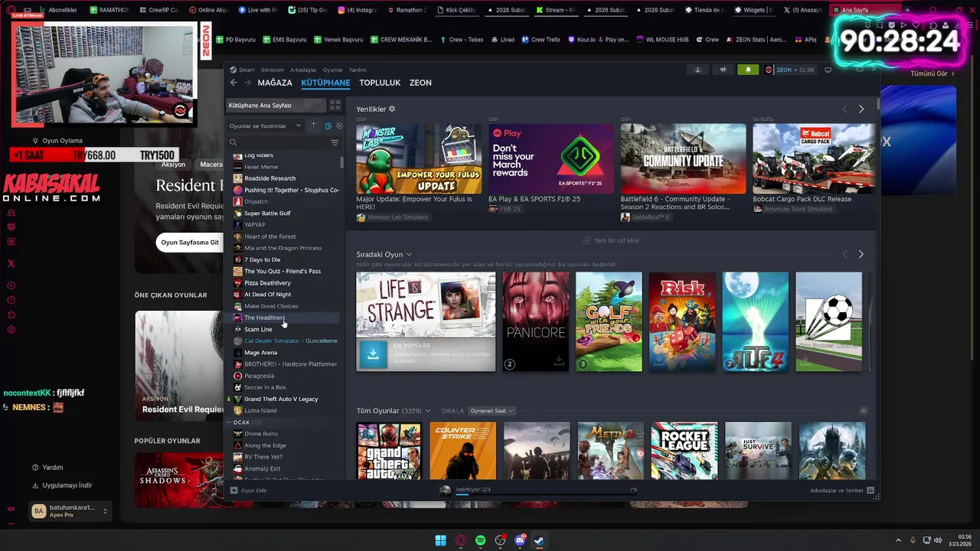Screen dimensions: 980x551
Task: Open Kütüphane Ana Sayfası button
Action: (x=276, y=105)
